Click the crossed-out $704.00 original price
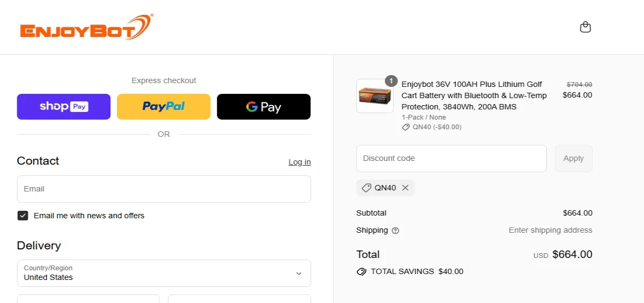Viewport: 644px width, 303px height. click(580, 84)
